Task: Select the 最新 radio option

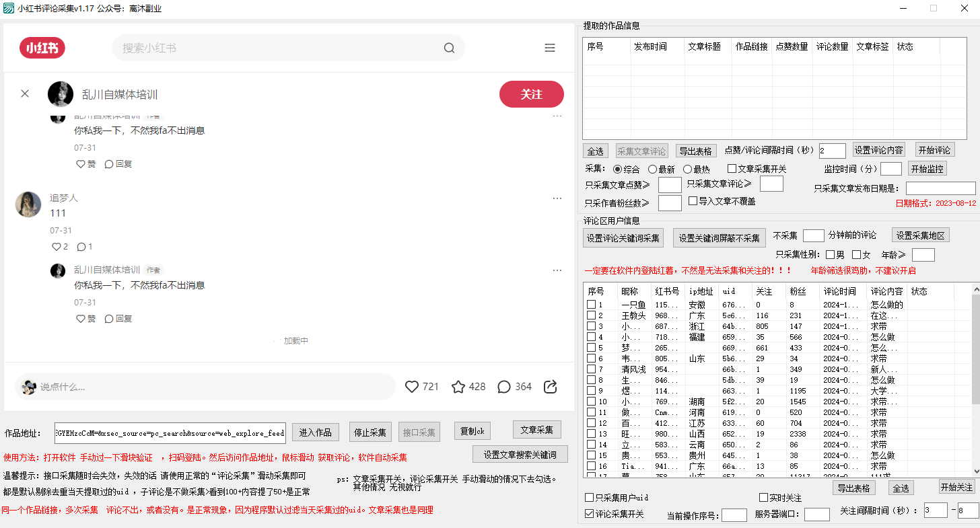Action: click(x=652, y=169)
